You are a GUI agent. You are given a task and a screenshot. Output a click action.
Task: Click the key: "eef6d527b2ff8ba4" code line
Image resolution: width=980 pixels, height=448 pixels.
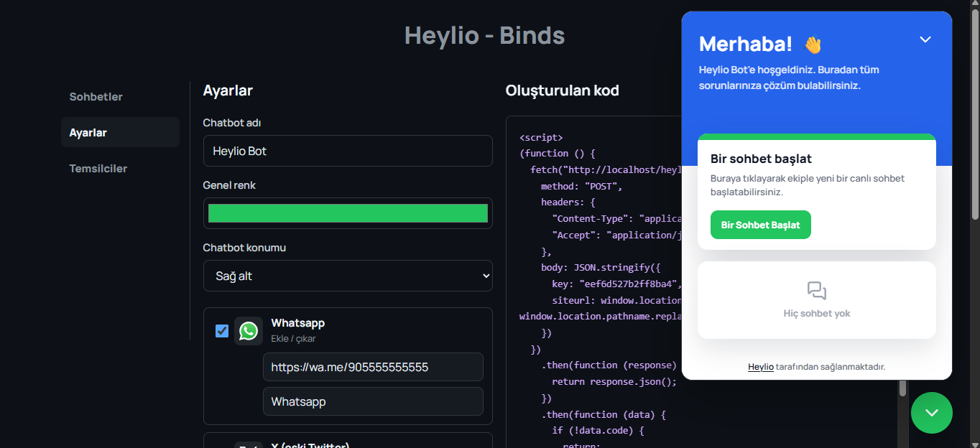[x=616, y=284]
